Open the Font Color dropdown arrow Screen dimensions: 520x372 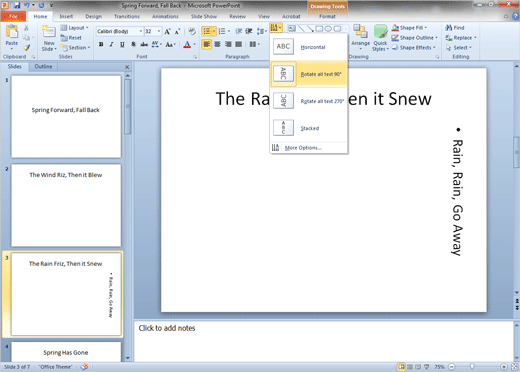tap(195, 45)
